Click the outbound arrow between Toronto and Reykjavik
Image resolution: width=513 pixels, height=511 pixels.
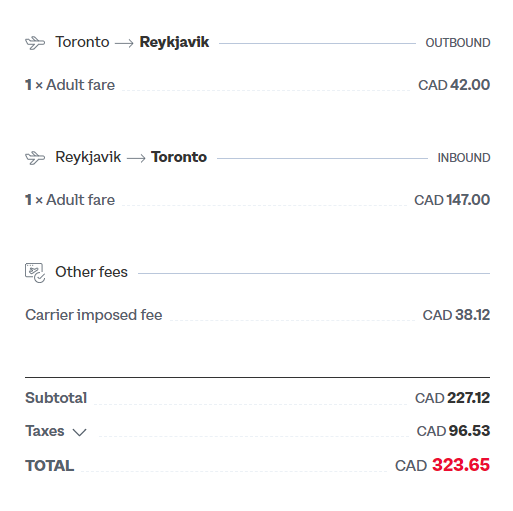124,43
